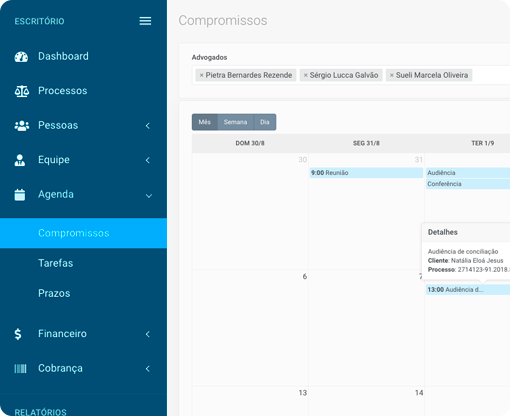This screenshot has height=416, width=510.
Task: Click the Processos scales icon
Action: pos(22,91)
